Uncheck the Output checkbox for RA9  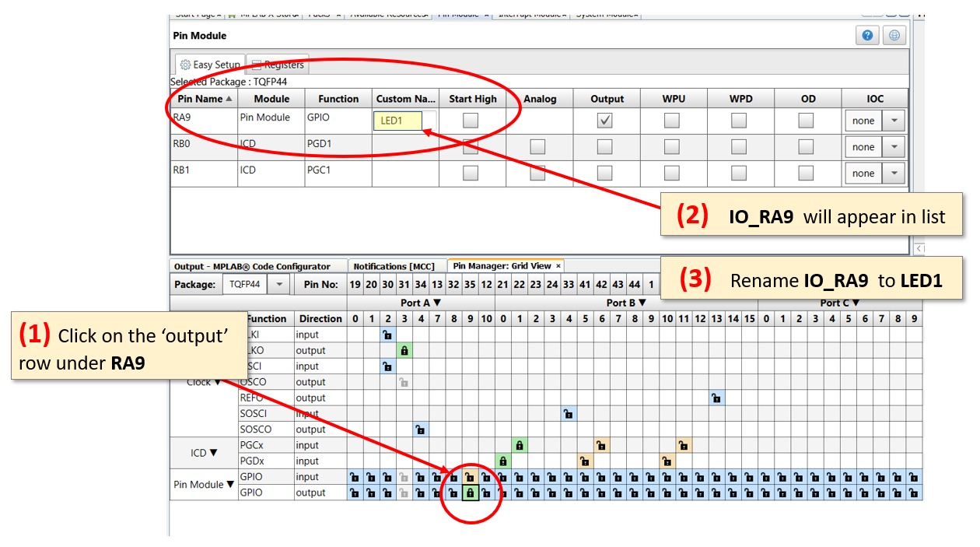[604, 121]
